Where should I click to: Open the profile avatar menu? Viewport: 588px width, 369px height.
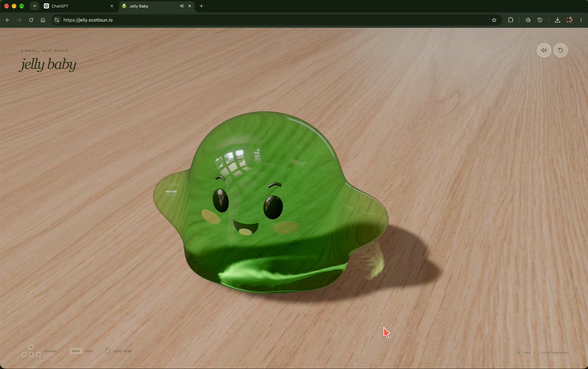pyautogui.click(x=569, y=20)
